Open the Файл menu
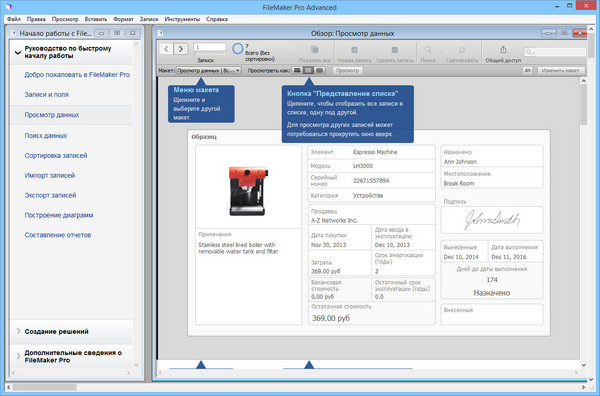Viewport: 600px width, 396px height. click(x=14, y=19)
